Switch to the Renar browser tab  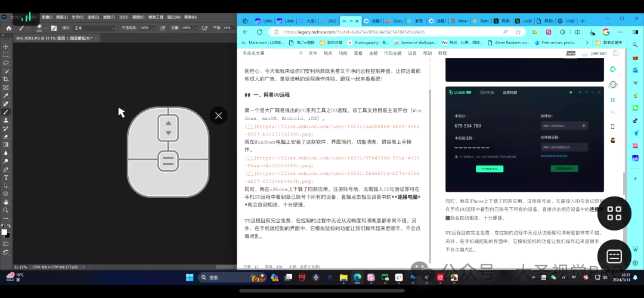click(459, 20)
